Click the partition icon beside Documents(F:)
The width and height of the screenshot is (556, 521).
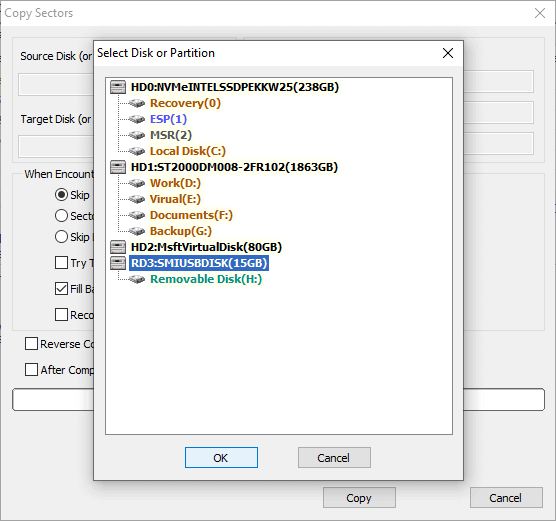tap(137, 215)
